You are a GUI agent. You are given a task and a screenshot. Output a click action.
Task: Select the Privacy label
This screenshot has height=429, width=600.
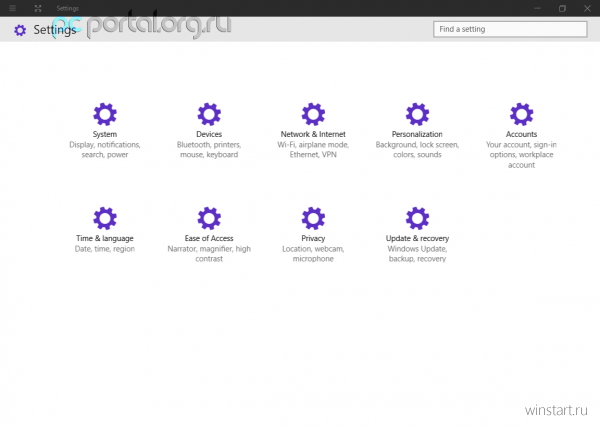313,238
